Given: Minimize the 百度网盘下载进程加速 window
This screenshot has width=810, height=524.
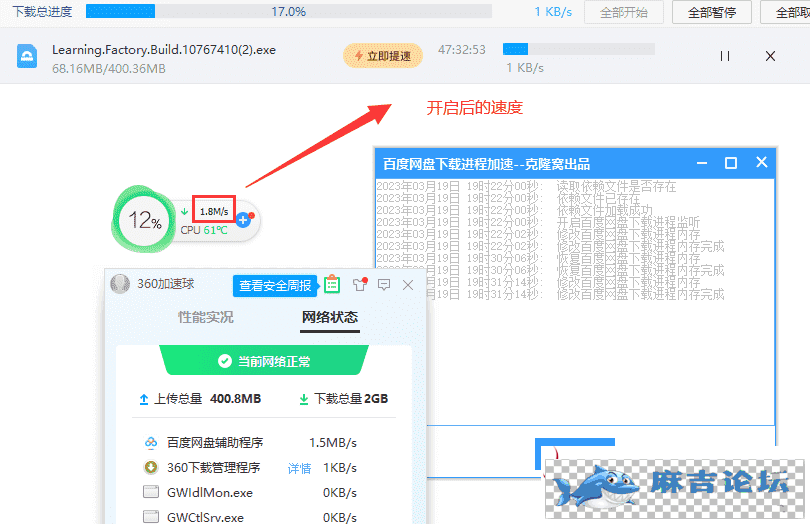Looking at the screenshot, I should pos(702,163).
